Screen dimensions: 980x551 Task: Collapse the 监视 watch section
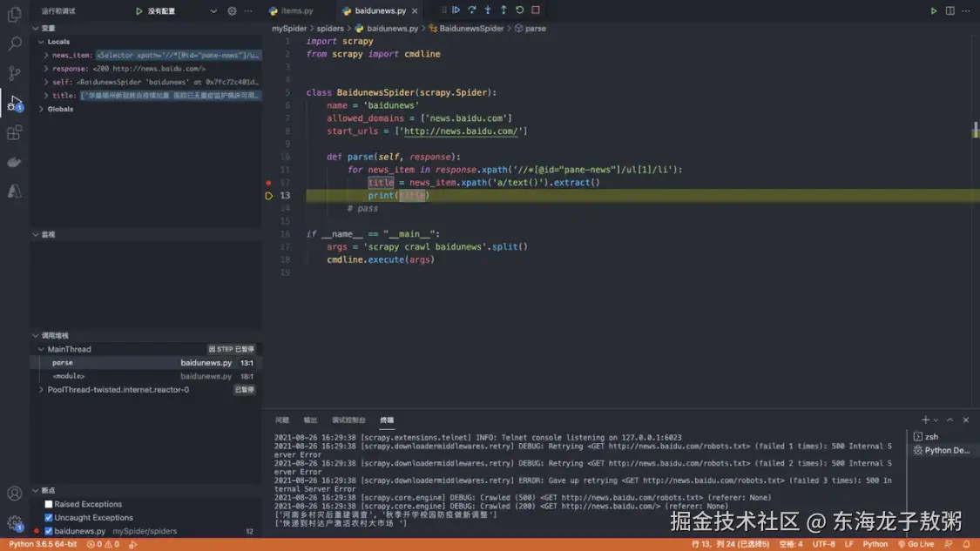coord(36,234)
